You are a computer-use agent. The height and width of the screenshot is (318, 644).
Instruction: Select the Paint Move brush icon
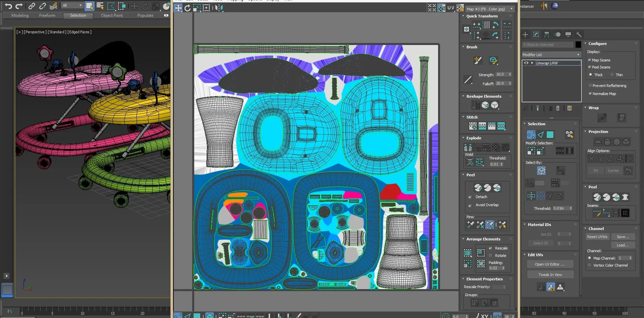pyautogui.click(x=478, y=60)
